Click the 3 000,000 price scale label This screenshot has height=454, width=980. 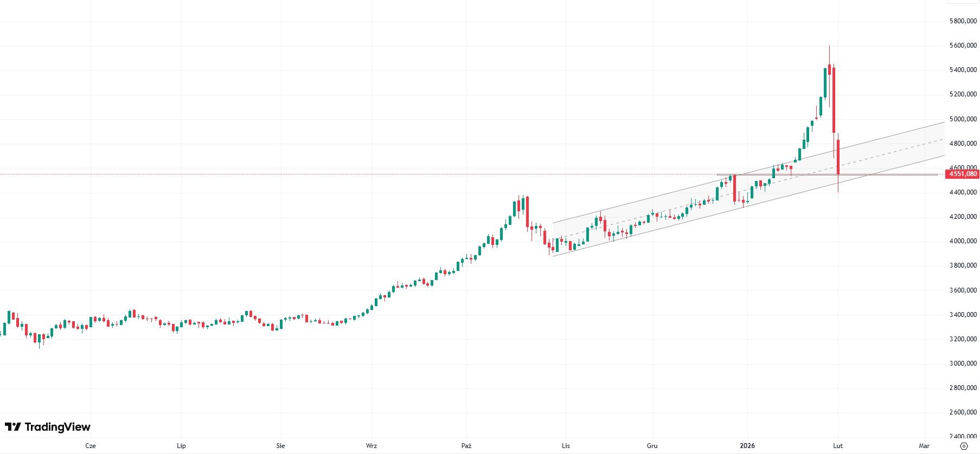(x=963, y=364)
